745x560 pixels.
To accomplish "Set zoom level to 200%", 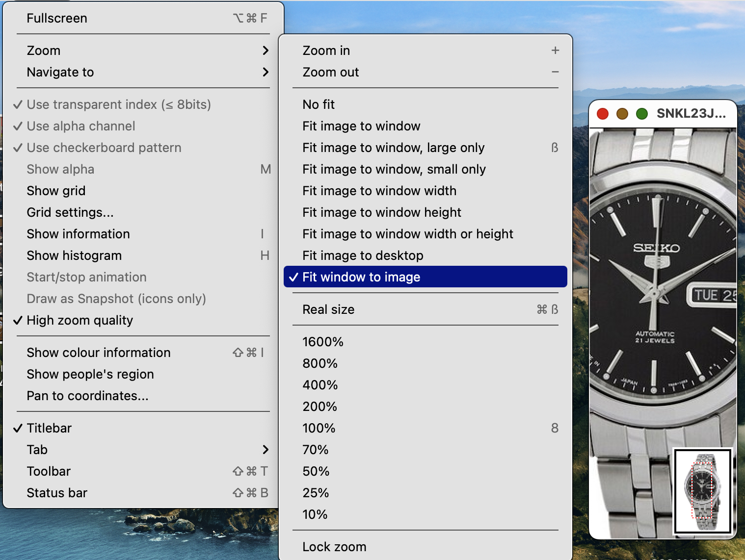I will click(x=320, y=407).
